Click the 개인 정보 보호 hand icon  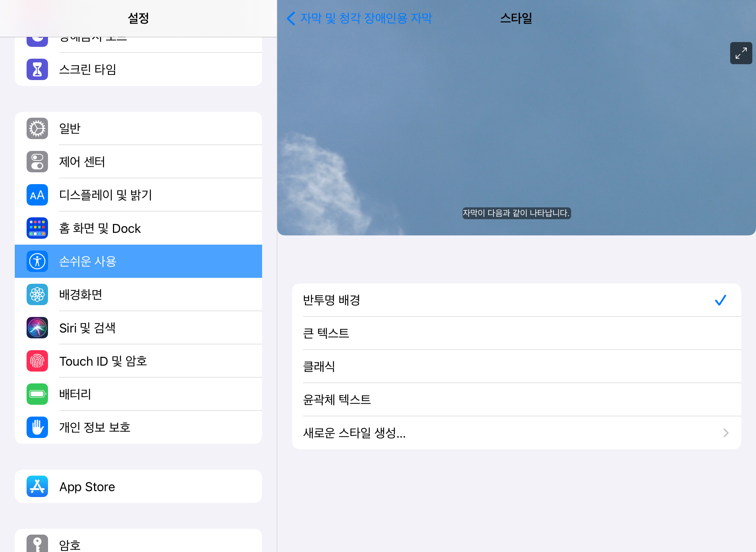point(37,427)
